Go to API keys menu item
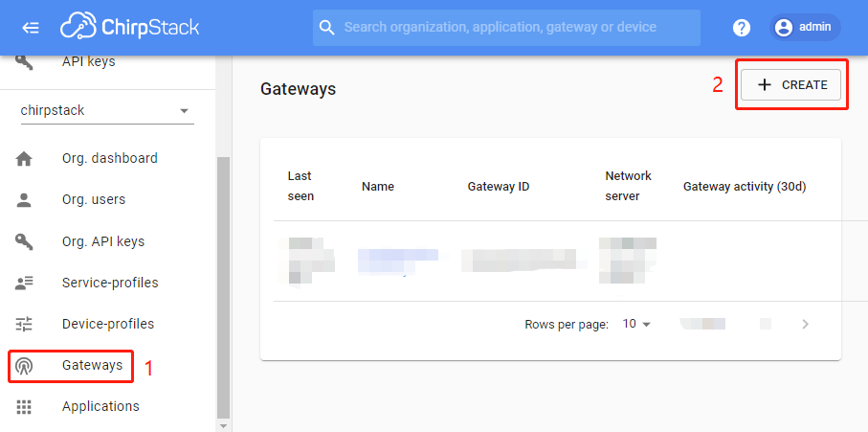The image size is (868, 432). [89, 61]
